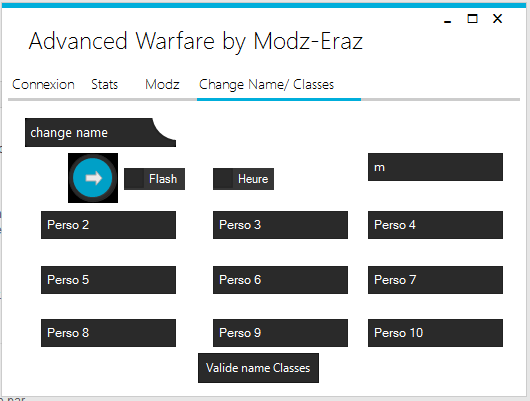This screenshot has height=401, width=530.
Task: Click into the Perso 3 field
Action: [281, 225]
